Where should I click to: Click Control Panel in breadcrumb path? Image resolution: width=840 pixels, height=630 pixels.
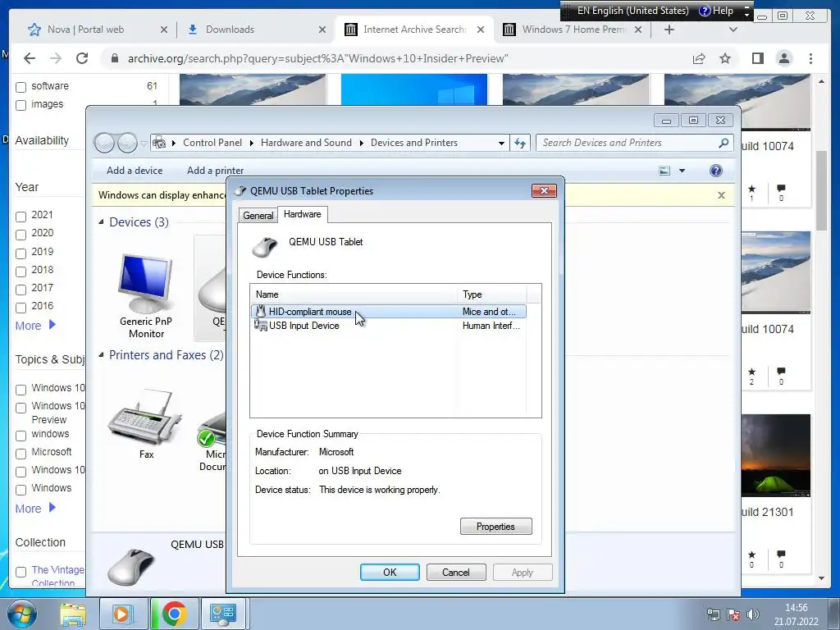pos(212,143)
